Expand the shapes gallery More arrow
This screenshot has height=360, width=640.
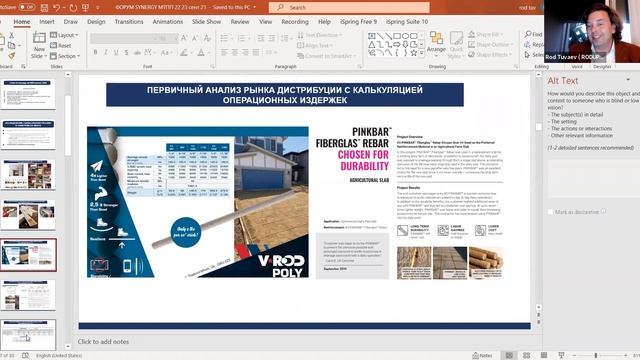pos(421,53)
